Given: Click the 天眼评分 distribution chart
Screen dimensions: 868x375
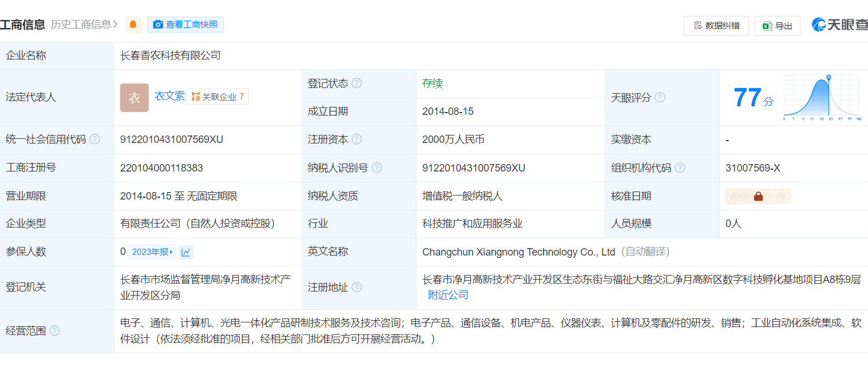Looking at the screenshot, I should [822, 98].
